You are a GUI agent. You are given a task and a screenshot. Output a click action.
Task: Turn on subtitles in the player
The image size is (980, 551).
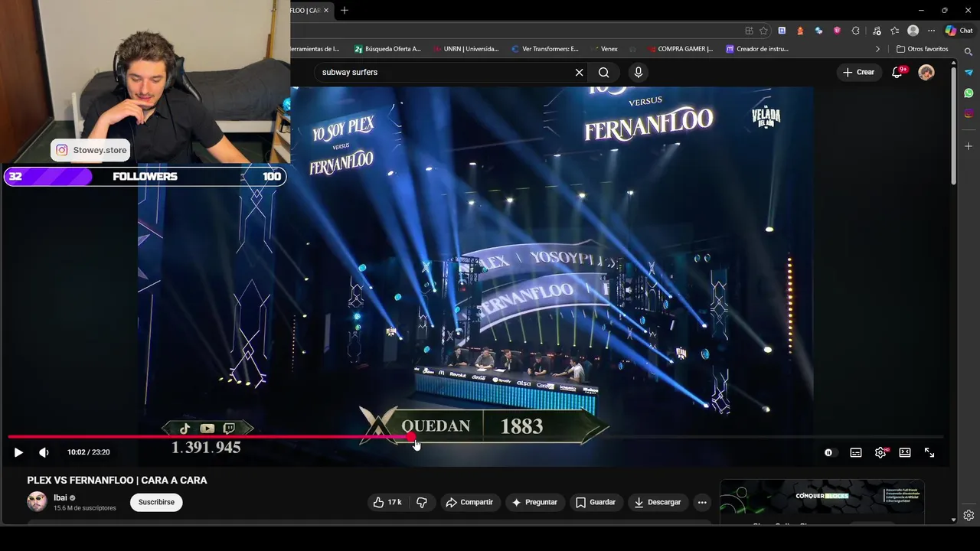(x=856, y=452)
